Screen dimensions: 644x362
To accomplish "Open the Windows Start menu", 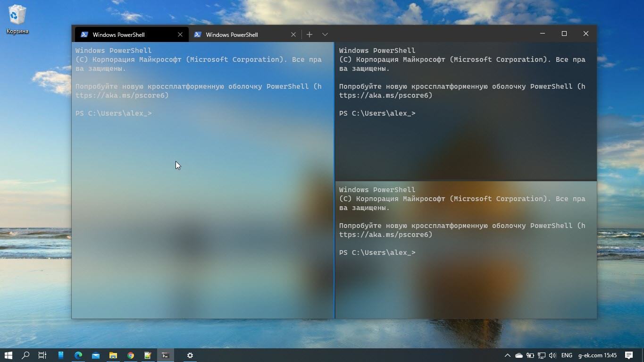I will 8,355.
